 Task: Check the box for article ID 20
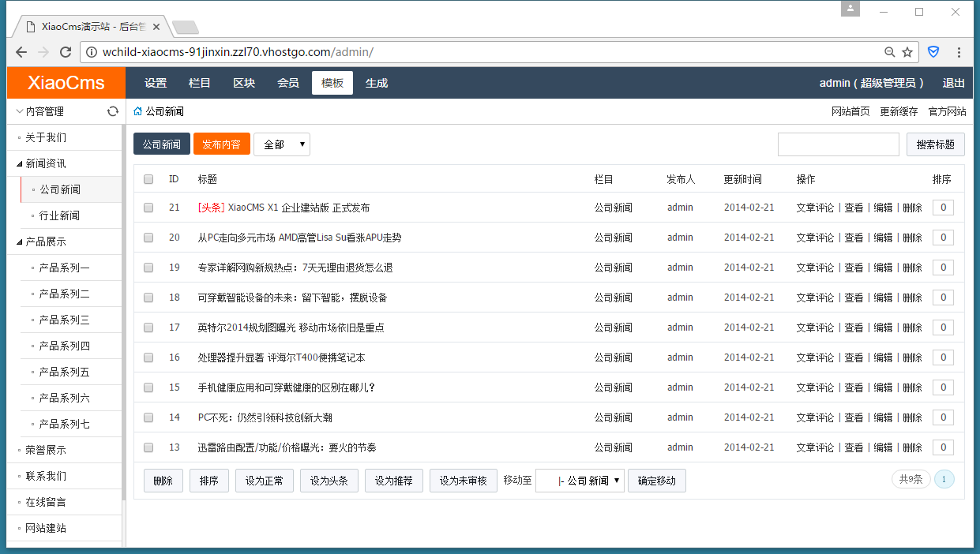[x=148, y=238]
